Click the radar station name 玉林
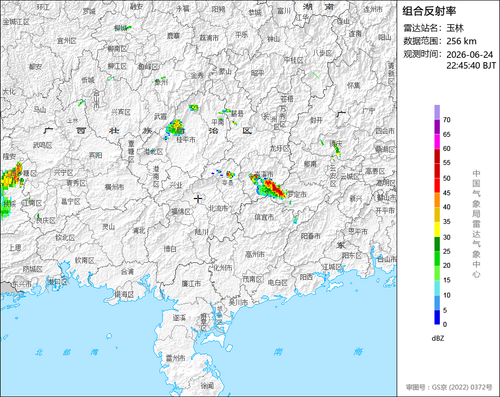This screenshot has width=500, height=397. click(455, 28)
